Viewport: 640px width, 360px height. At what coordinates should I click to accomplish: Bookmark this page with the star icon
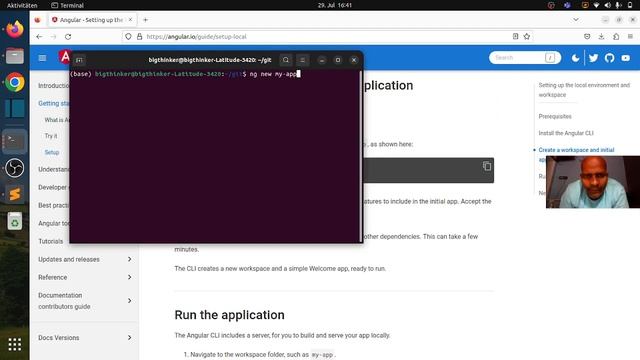[x=527, y=36]
